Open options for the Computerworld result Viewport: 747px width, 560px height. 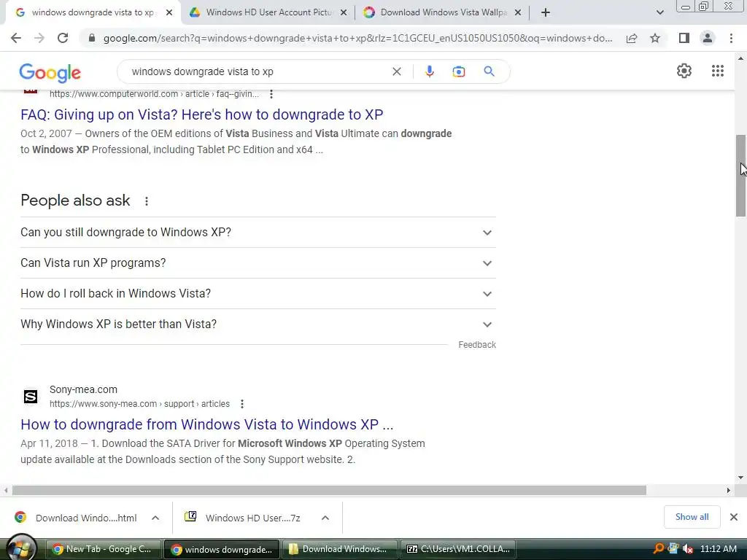click(x=271, y=94)
